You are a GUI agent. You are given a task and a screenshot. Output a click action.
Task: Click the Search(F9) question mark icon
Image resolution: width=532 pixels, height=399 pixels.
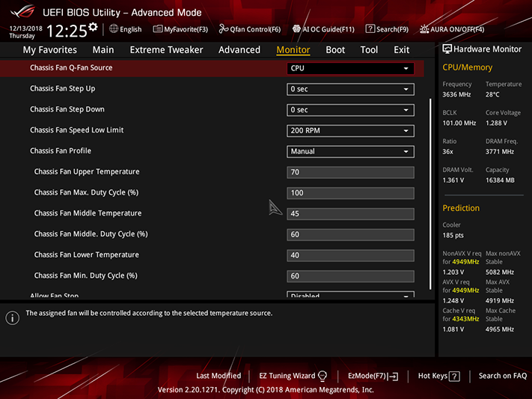pyautogui.click(x=370, y=29)
